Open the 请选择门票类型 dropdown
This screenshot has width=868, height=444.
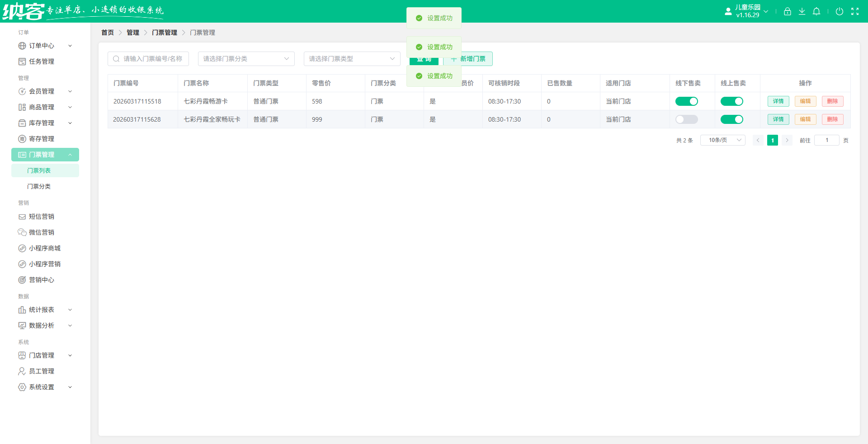[352, 59]
